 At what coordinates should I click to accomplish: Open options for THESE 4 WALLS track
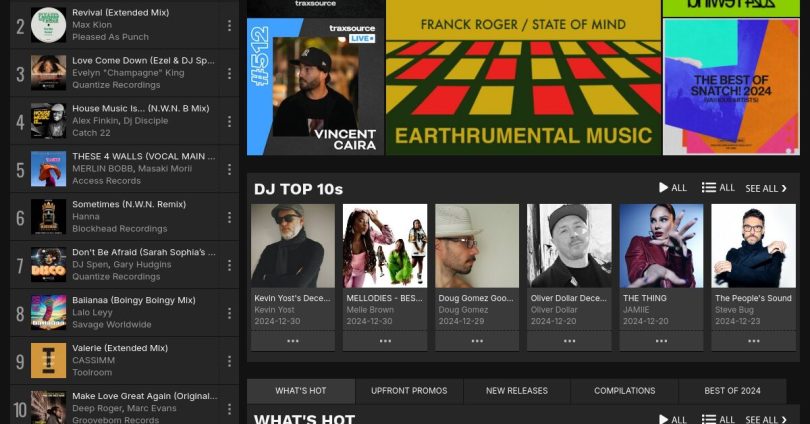pos(229,169)
